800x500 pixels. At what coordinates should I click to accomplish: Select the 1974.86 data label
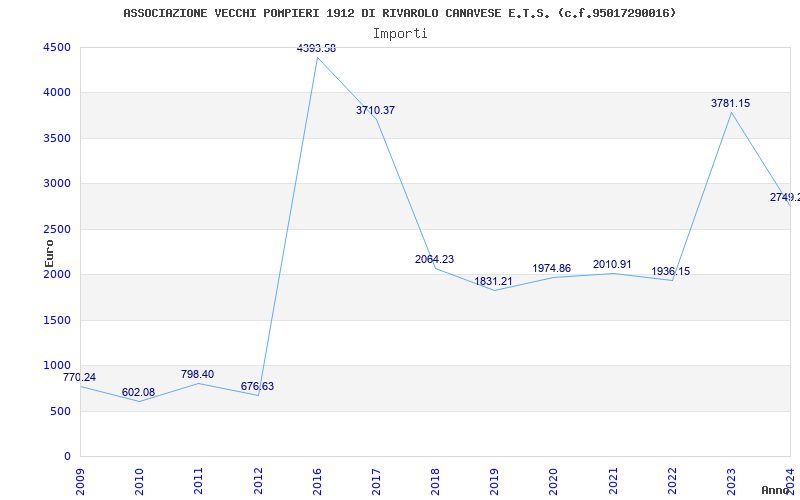(x=552, y=268)
